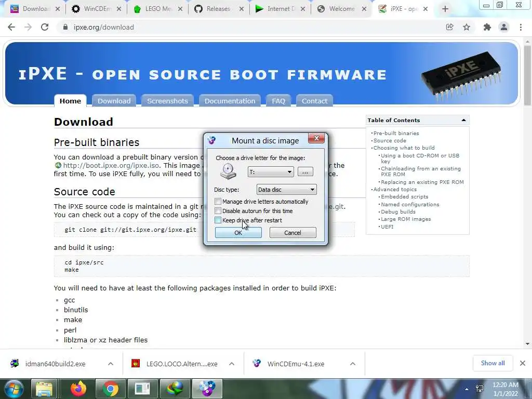Launch Firefox from taskbar

click(x=78, y=389)
